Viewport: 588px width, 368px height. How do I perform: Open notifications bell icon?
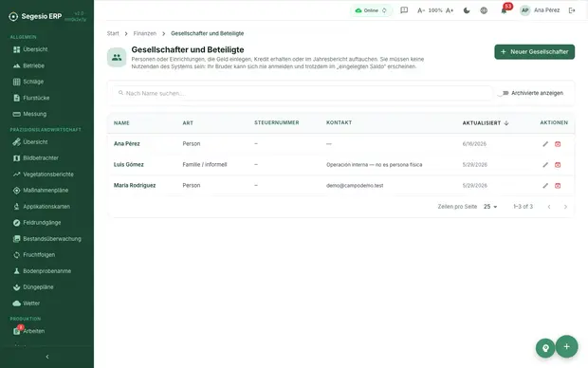click(x=504, y=10)
